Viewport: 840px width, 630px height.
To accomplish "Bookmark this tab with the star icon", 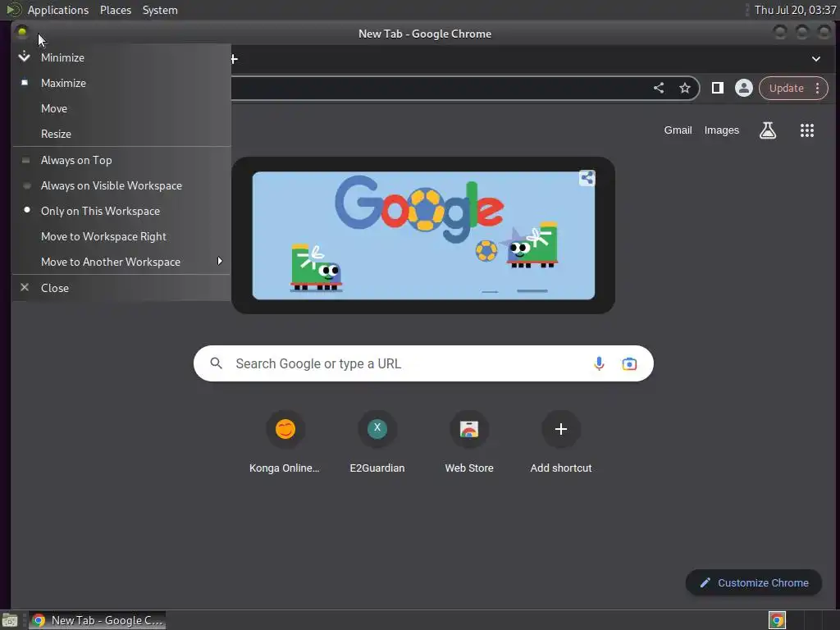I will pyautogui.click(x=685, y=89).
